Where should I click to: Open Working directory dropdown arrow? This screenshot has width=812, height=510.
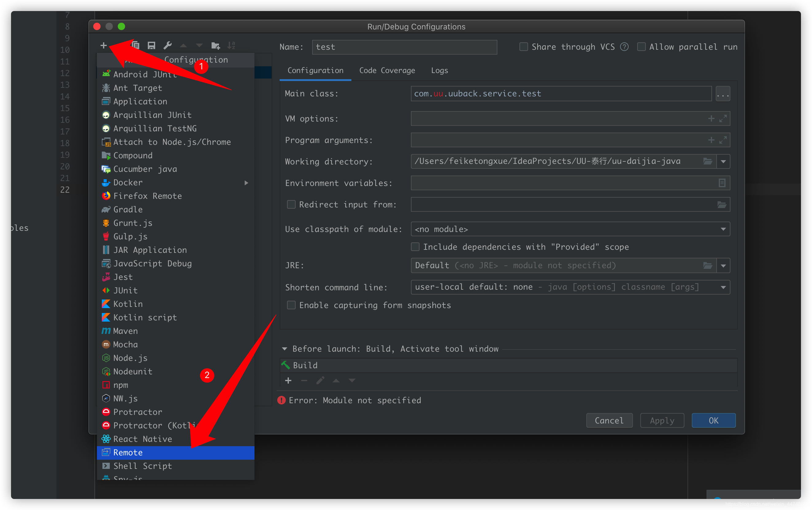[x=723, y=162]
